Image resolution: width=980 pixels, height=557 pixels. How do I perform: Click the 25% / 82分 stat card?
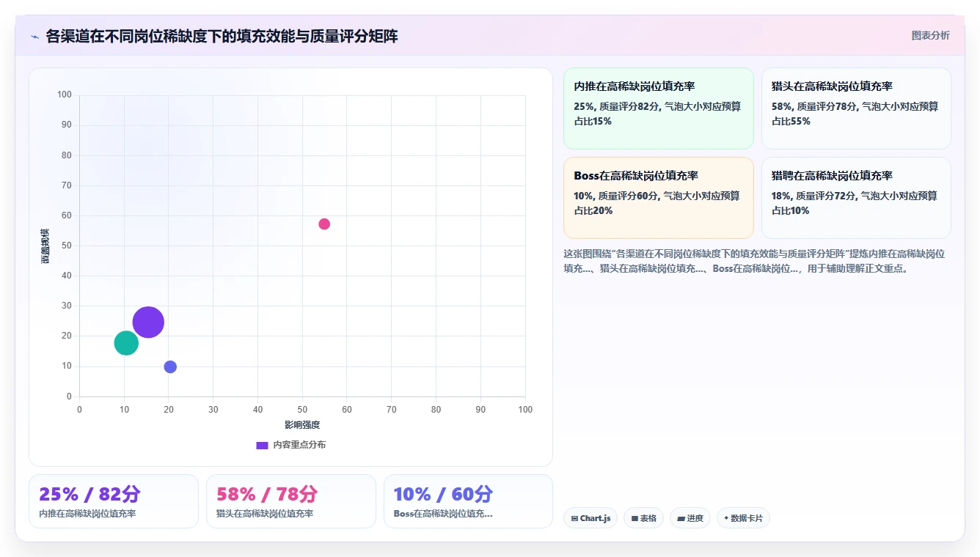coord(114,501)
